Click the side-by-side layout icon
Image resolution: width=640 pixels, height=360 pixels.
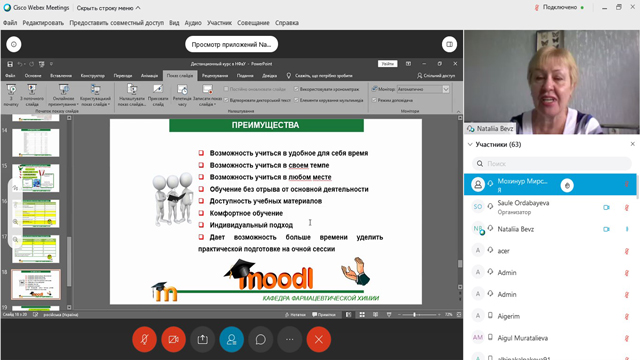tap(449, 44)
